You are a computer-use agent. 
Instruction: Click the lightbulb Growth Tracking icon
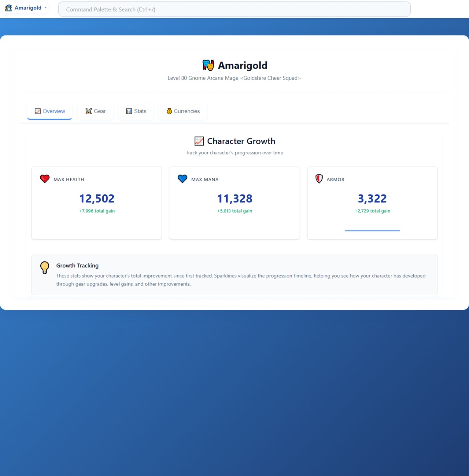pos(45,267)
